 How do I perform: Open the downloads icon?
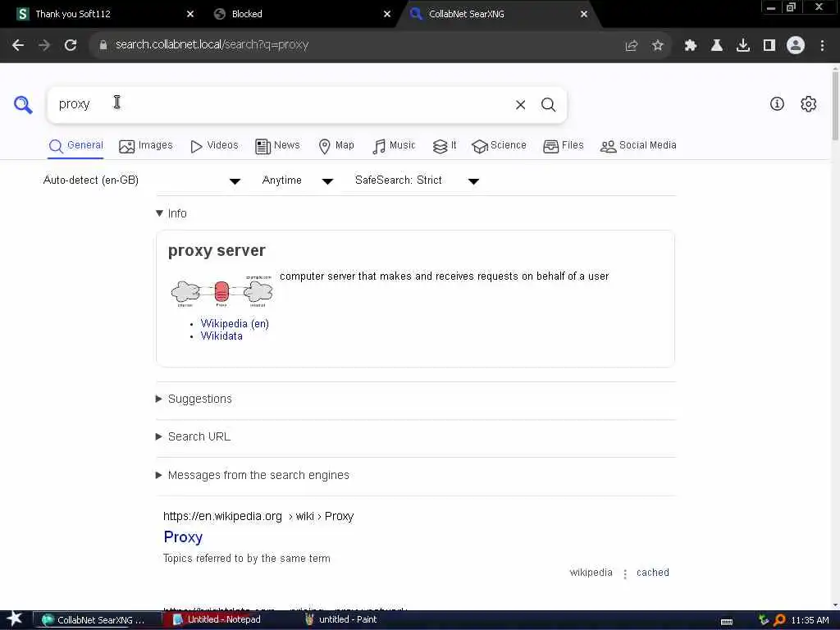coord(743,46)
